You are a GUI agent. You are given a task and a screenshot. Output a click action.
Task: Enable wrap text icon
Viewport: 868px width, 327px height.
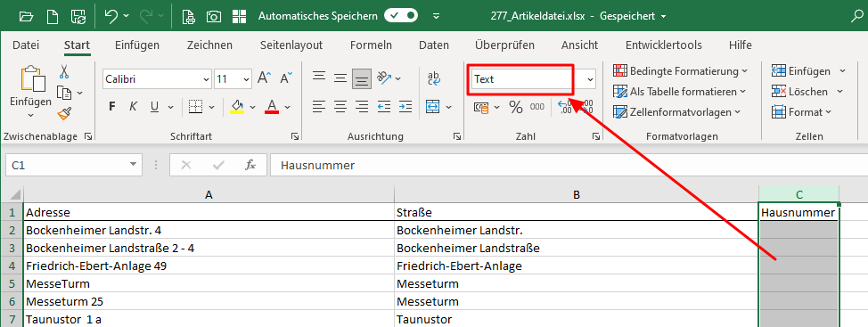pyautogui.click(x=434, y=78)
